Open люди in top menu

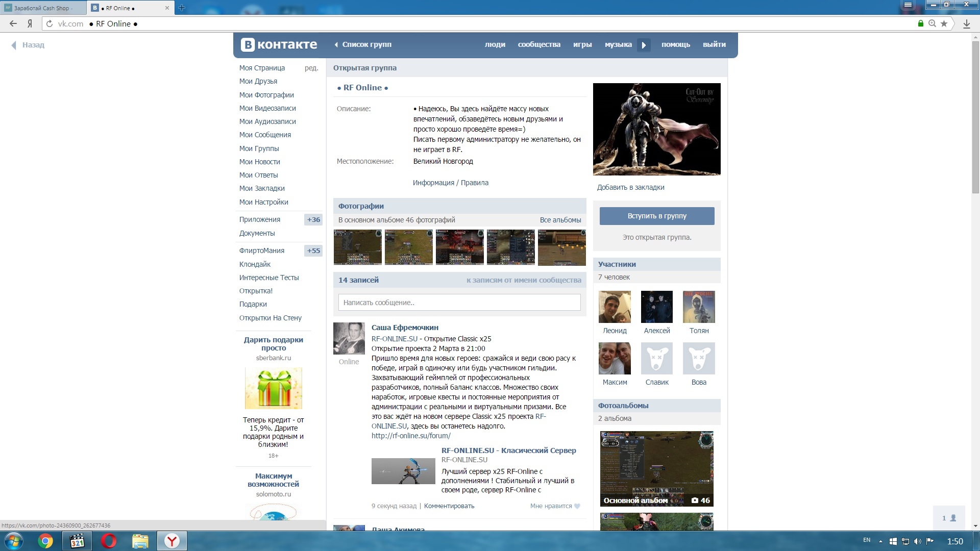coord(495,44)
